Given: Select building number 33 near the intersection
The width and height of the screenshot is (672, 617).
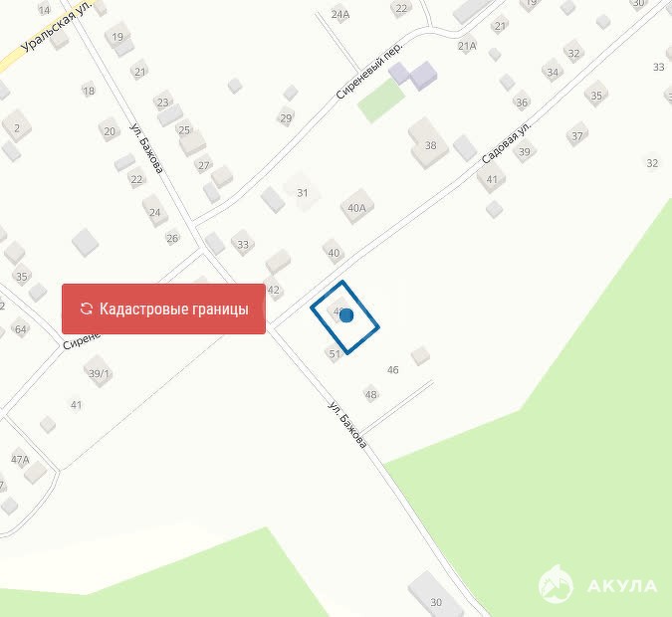Looking at the screenshot, I should (x=243, y=244).
